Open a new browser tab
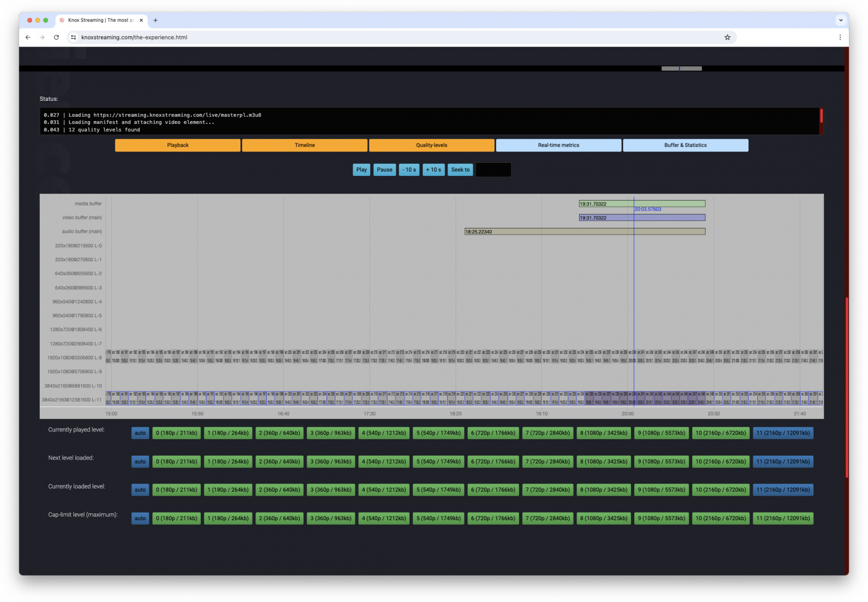This screenshot has height=602, width=868. pos(156,20)
